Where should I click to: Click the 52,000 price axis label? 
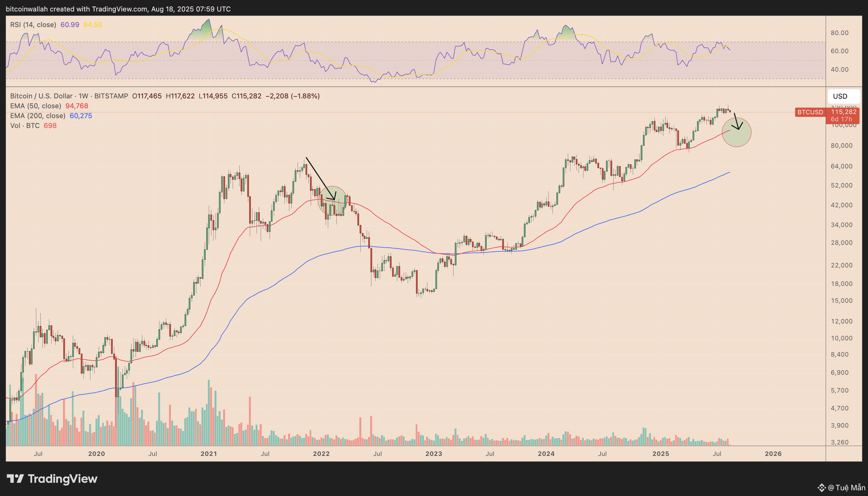pyautogui.click(x=842, y=185)
